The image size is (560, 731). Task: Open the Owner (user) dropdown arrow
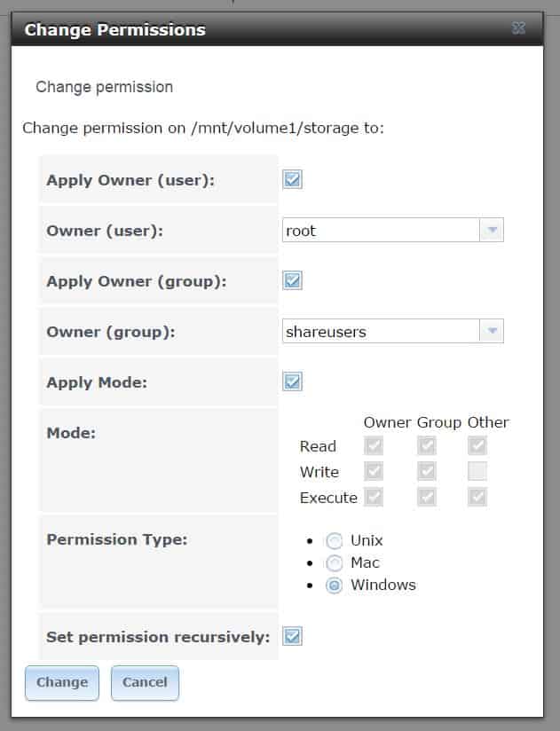pyautogui.click(x=492, y=231)
